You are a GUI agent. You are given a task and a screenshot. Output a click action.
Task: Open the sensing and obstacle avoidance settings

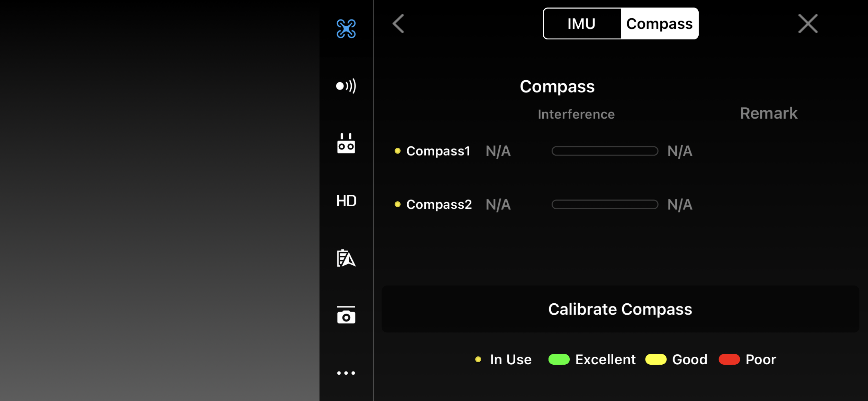point(346,86)
